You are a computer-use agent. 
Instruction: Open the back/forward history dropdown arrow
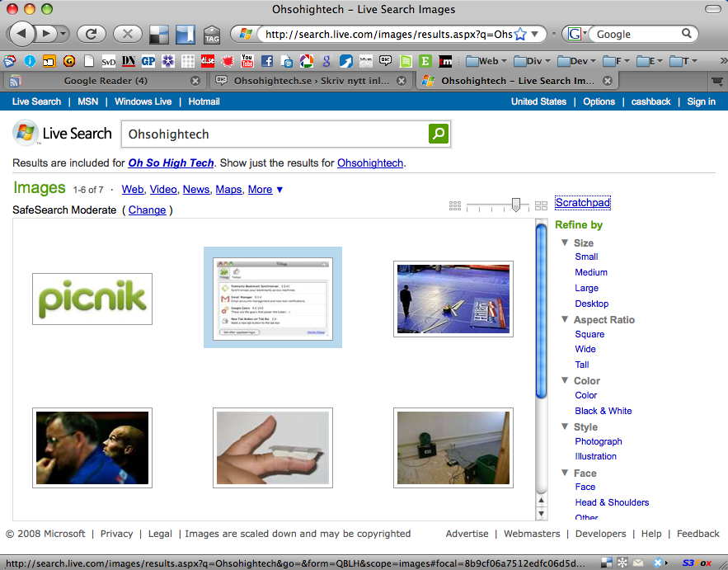[x=63, y=34]
